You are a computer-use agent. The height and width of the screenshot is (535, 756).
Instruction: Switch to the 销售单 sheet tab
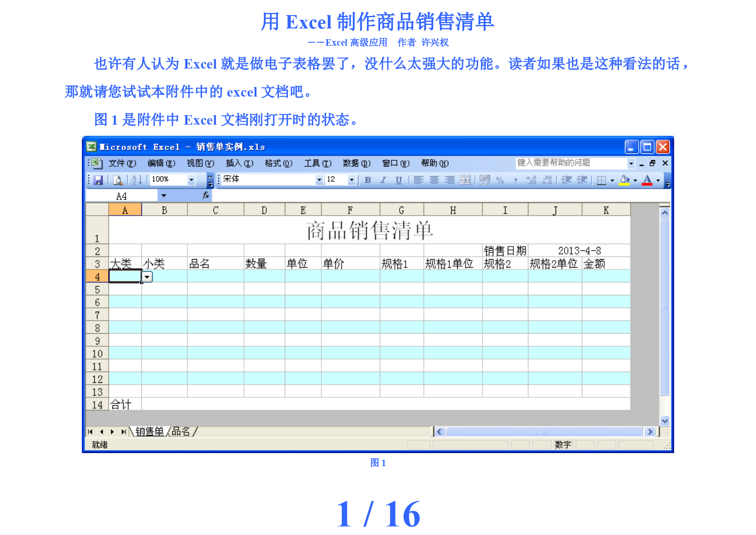click(150, 432)
